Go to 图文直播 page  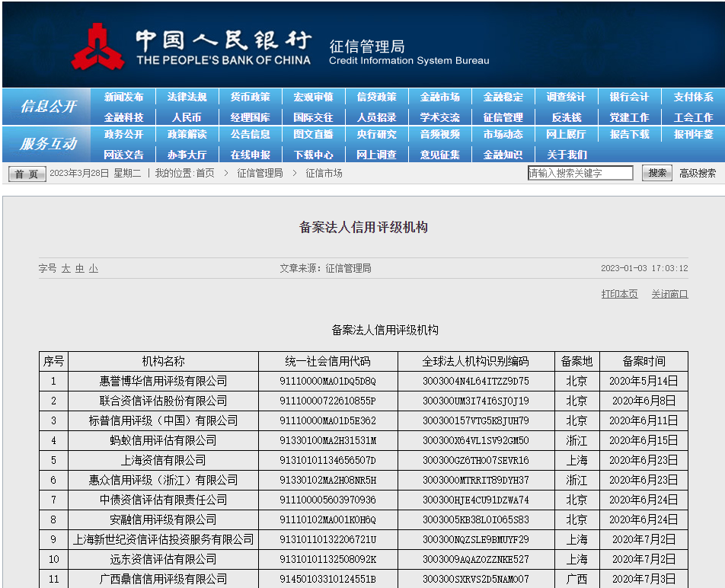(313, 135)
